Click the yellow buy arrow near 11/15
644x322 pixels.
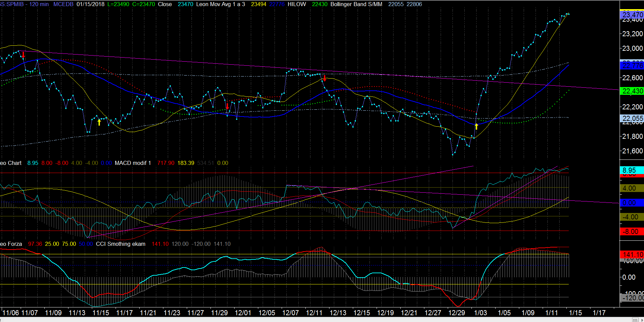(99, 122)
